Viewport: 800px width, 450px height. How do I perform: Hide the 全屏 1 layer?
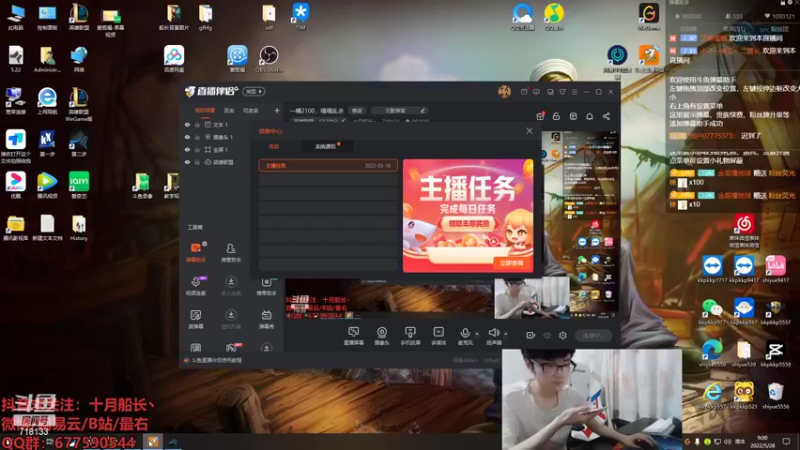187,149
